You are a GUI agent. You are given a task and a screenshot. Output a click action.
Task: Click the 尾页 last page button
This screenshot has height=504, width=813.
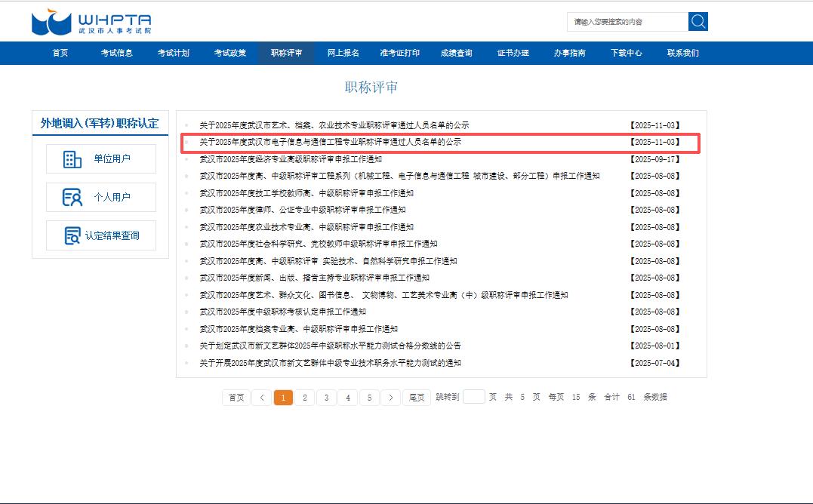pos(417,398)
